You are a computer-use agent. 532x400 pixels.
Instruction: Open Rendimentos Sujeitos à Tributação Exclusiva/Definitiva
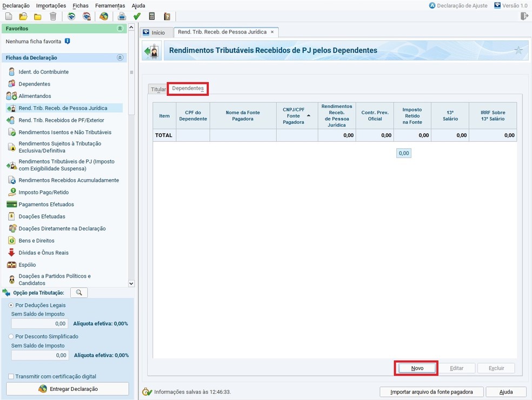click(x=59, y=147)
